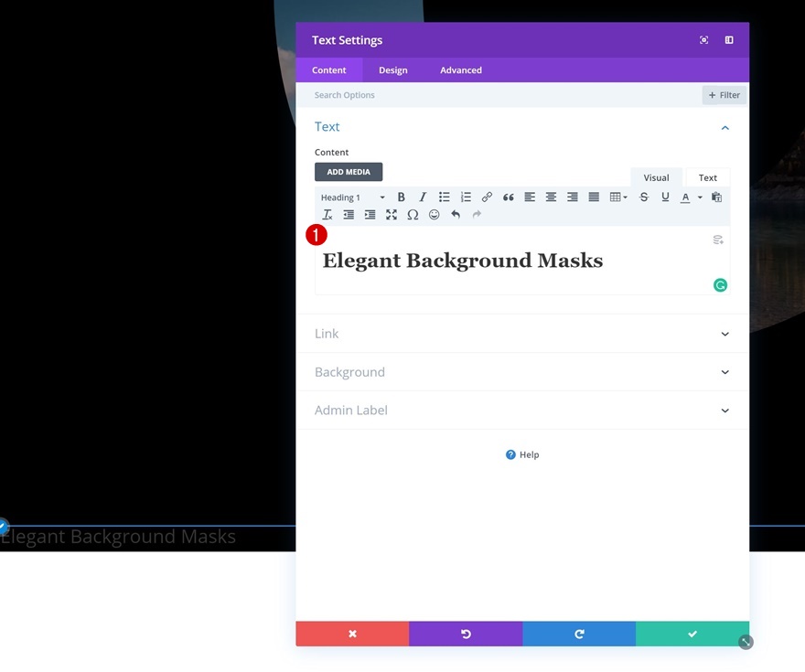Save changes with the green checkmark
The width and height of the screenshot is (805, 672).
[692, 634]
